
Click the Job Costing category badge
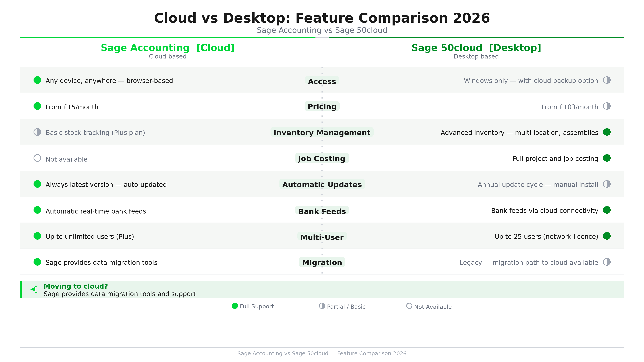coord(322,158)
